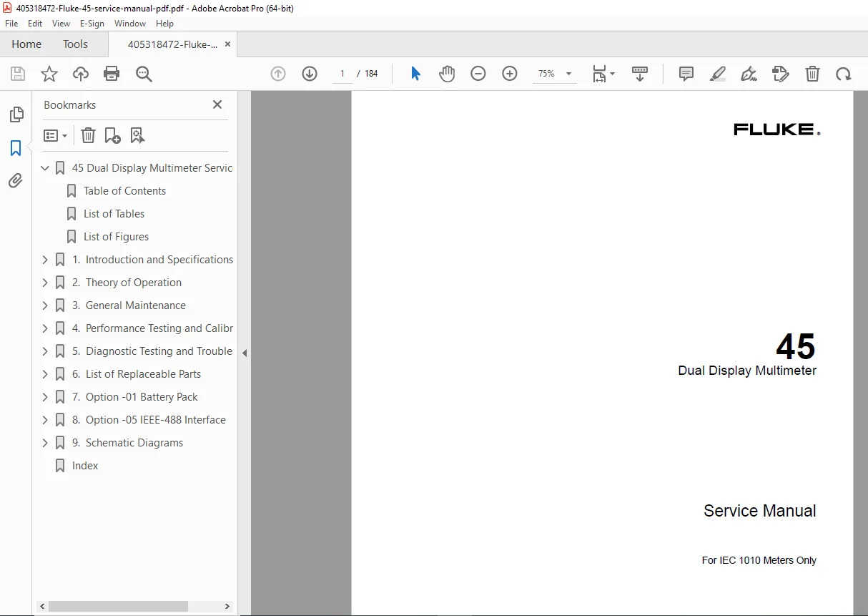Click the Save file icon
This screenshot has height=616, width=868.
(x=18, y=74)
